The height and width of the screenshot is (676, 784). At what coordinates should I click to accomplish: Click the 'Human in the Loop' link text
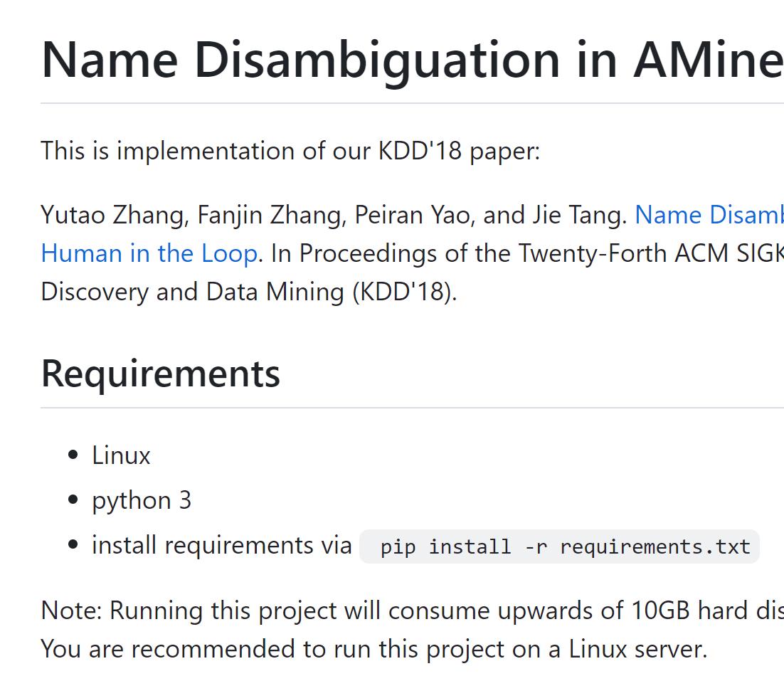coord(148,253)
